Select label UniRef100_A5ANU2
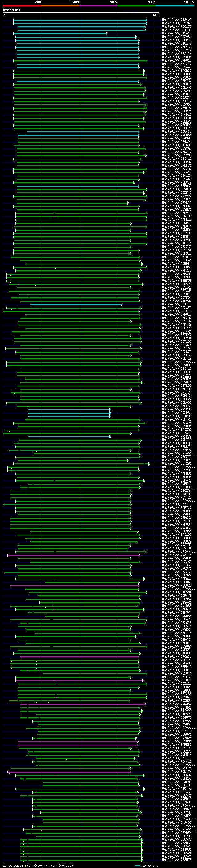Viewport: 197px width, 868px height. (x=177, y=511)
